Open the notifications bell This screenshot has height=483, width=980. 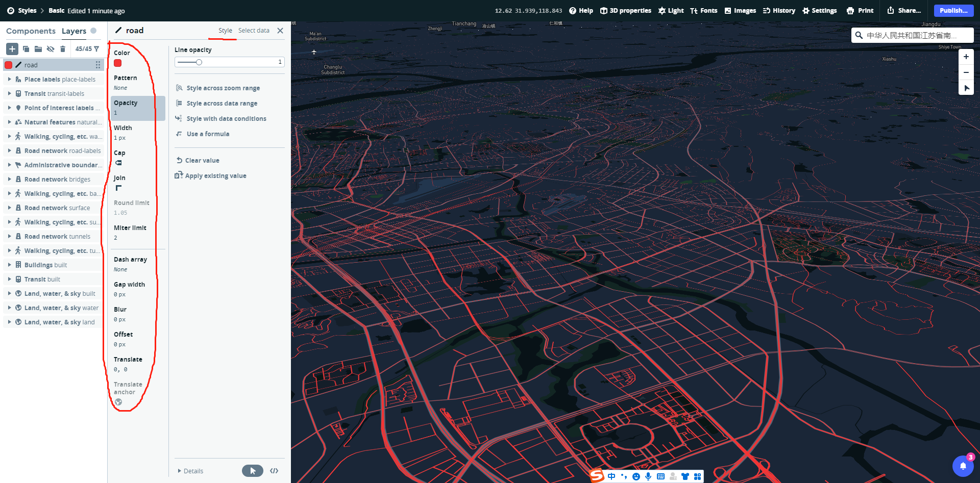pyautogui.click(x=963, y=466)
